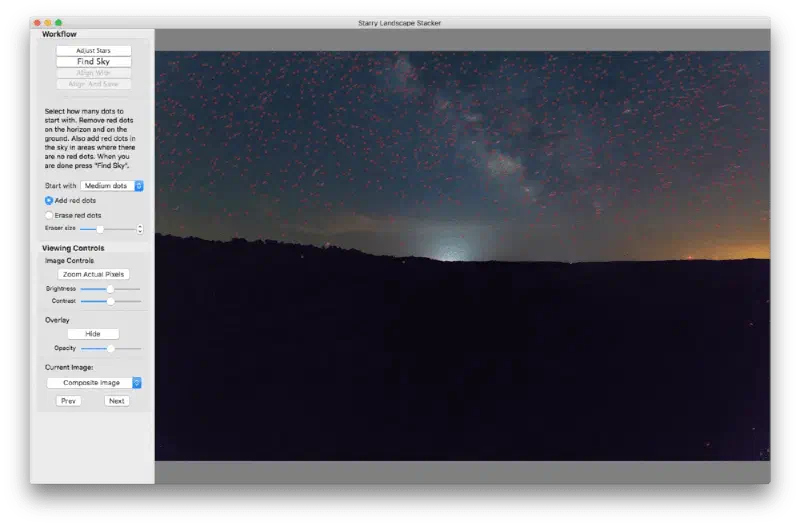Open the Start with Medium dots dropdown
This screenshot has width=800, height=526.
pos(112,186)
